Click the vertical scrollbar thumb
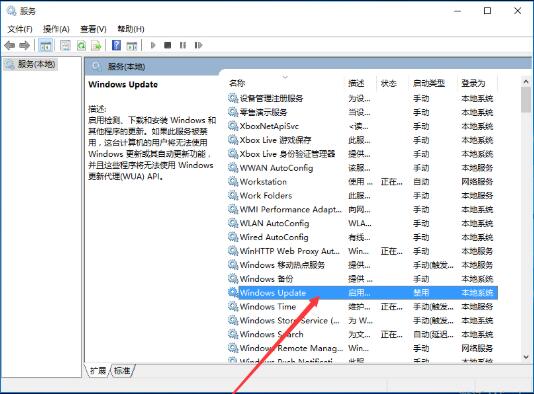Viewport: 534px width, 394px height. click(526, 99)
